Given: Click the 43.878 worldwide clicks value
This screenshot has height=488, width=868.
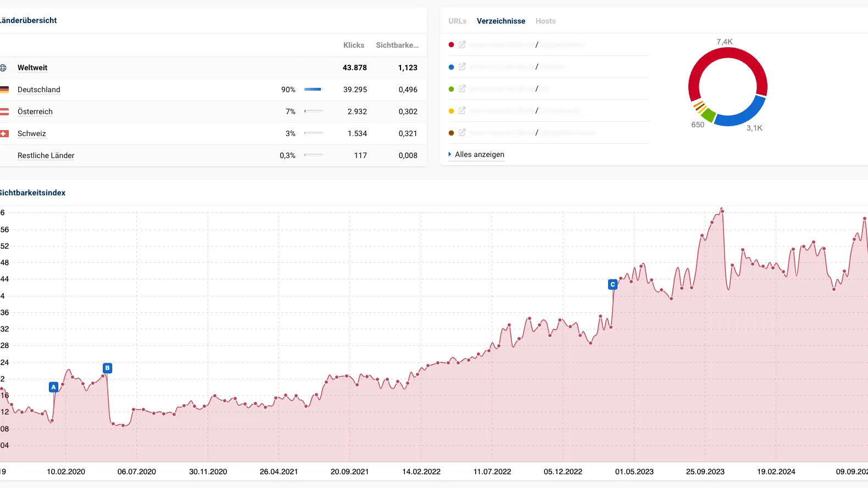Looking at the screenshot, I should 355,68.
